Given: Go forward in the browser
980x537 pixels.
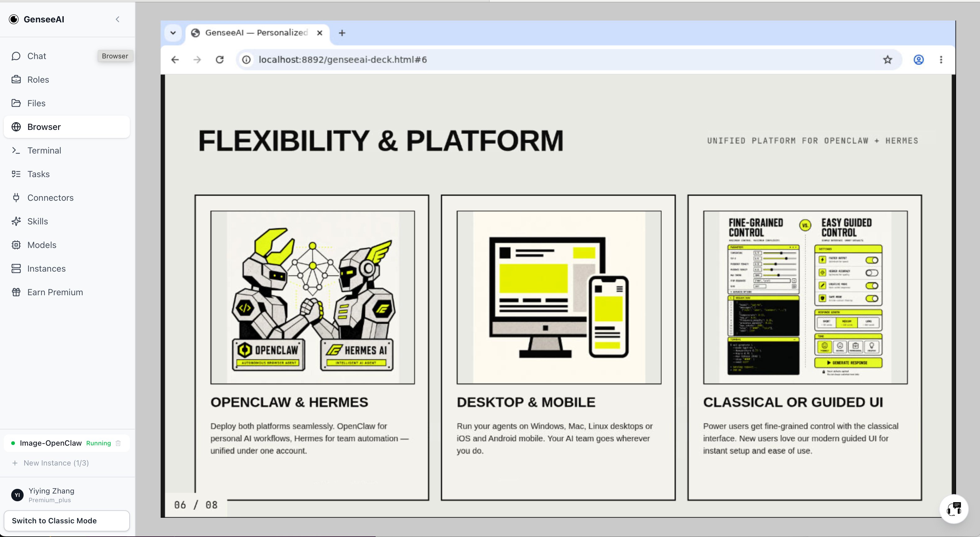Looking at the screenshot, I should coord(197,60).
